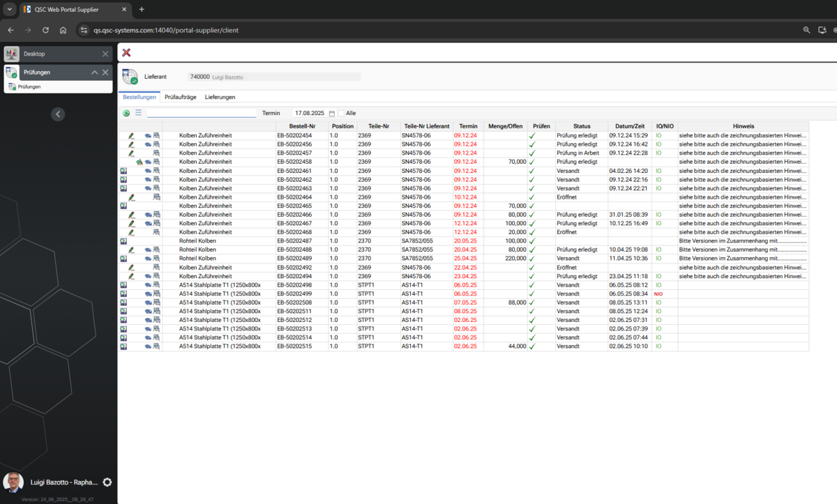Go to browser home page
The width and height of the screenshot is (837, 504).
pos(63,30)
